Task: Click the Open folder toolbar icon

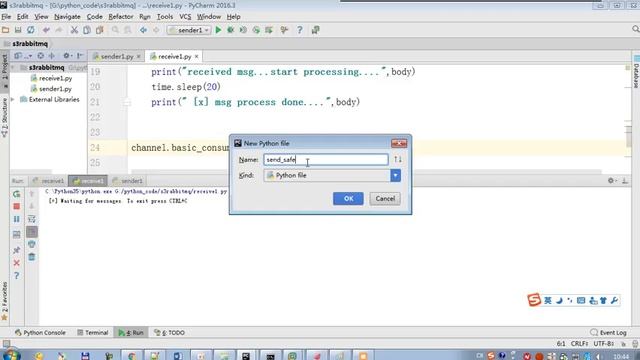Action: click(x=5, y=30)
